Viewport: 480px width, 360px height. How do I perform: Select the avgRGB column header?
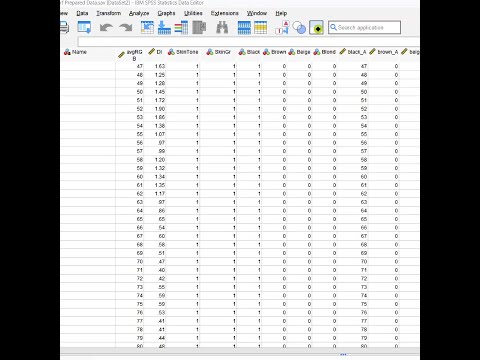(x=130, y=54)
